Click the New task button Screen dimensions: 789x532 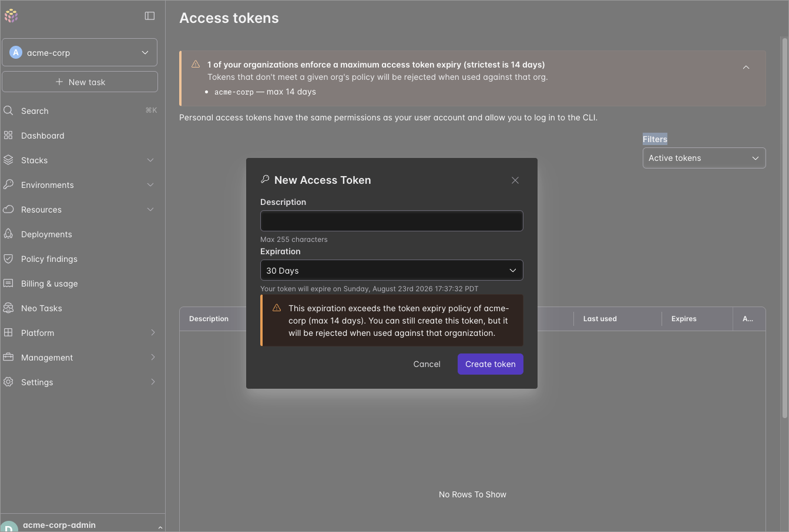[80, 82]
